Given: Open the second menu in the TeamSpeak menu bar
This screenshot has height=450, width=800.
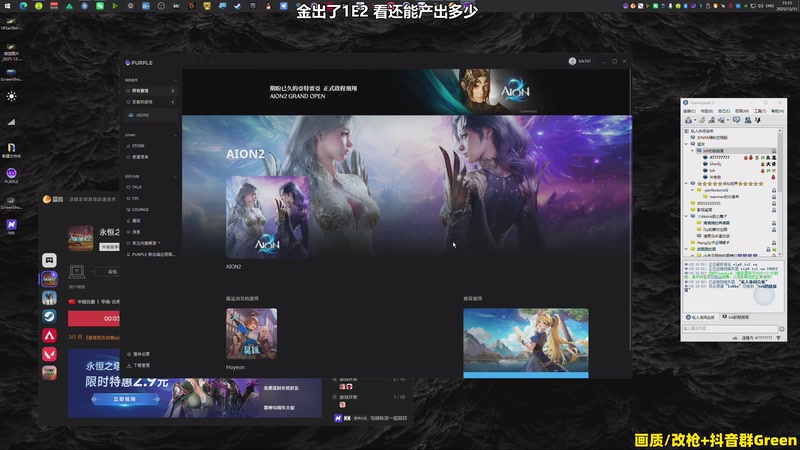Looking at the screenshot, I should pos(707,111).
